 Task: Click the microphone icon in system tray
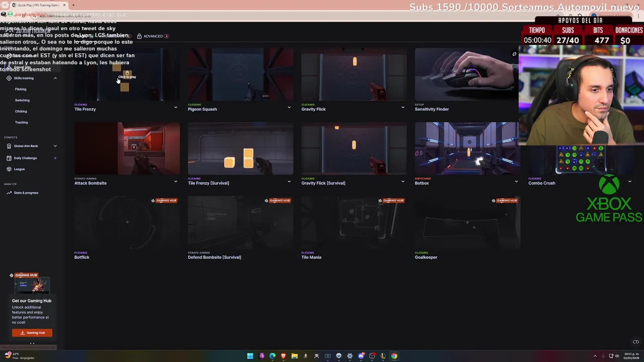pyautogui.click(x=603, y=356)
